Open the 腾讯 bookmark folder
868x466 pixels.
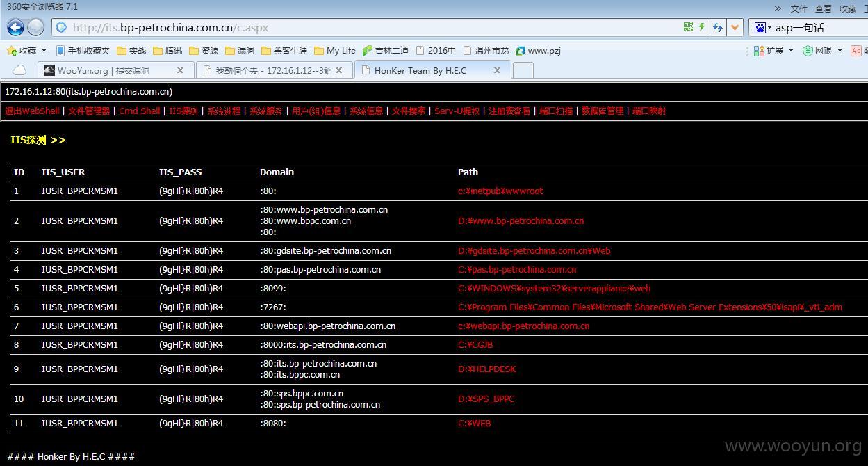tap(167, 50)
